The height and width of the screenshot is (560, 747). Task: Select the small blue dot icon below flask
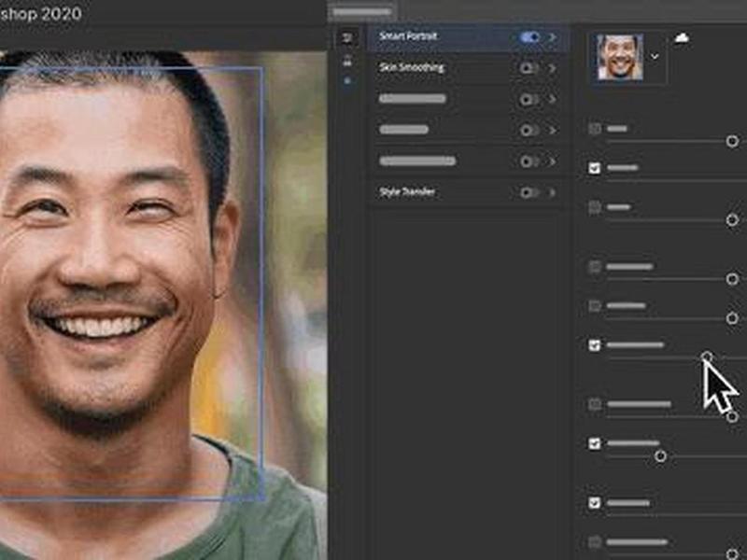(x=347, y=80)
